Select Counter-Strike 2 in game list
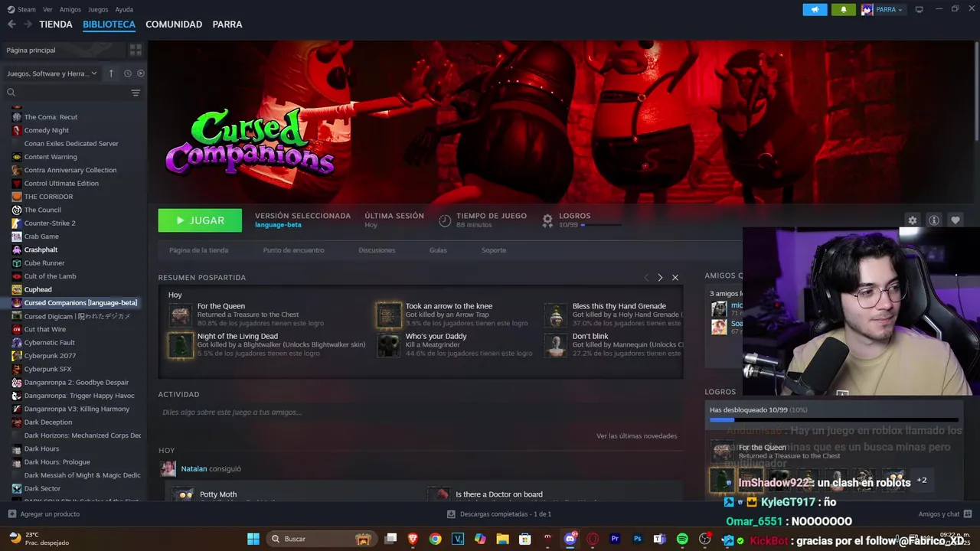The height and width of the screenshot is (551, 980). [50, 223]
